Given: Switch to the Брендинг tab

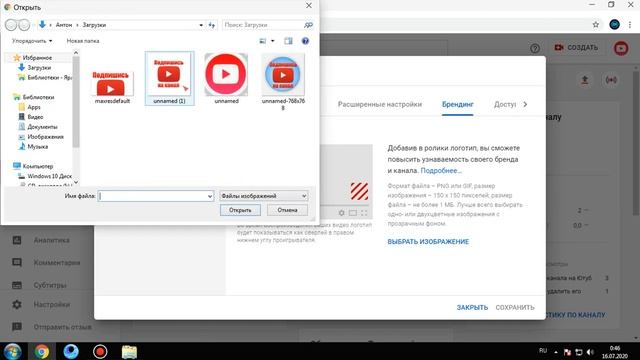Looking at the screenshot, I should 458,104.
